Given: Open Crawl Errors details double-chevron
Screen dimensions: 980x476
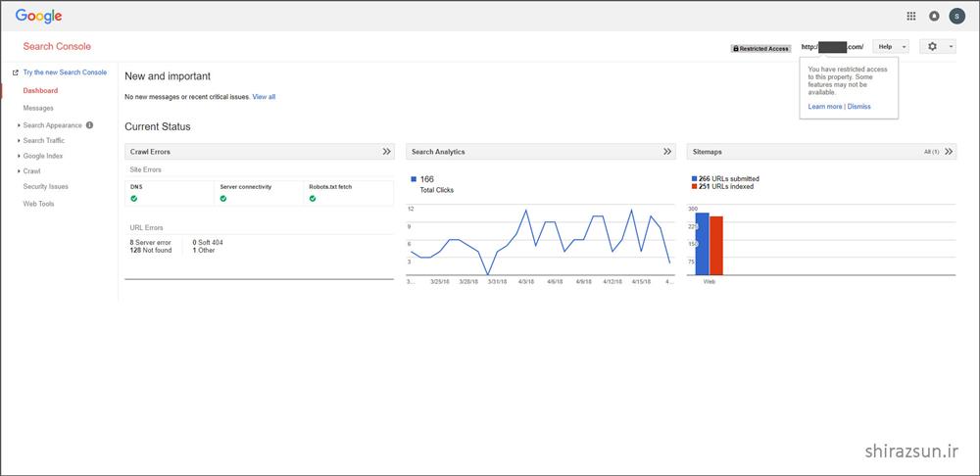Looking at the screenshot, I should [x=387, y=151].
